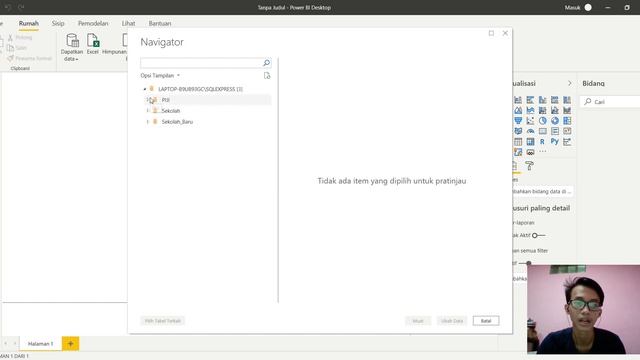This screenshot has height=360, width=640.
Task: Click the Ubah Data button
Action: pos(452,321)
